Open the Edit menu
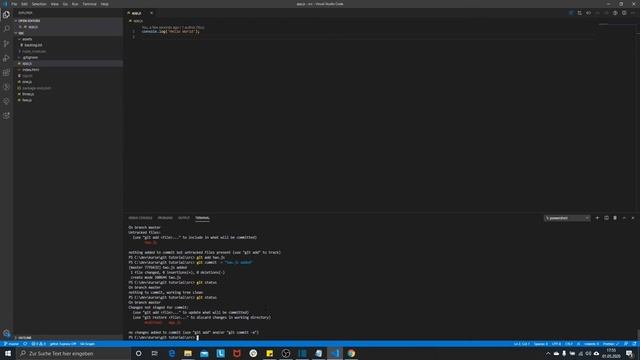 click(24, 4)
